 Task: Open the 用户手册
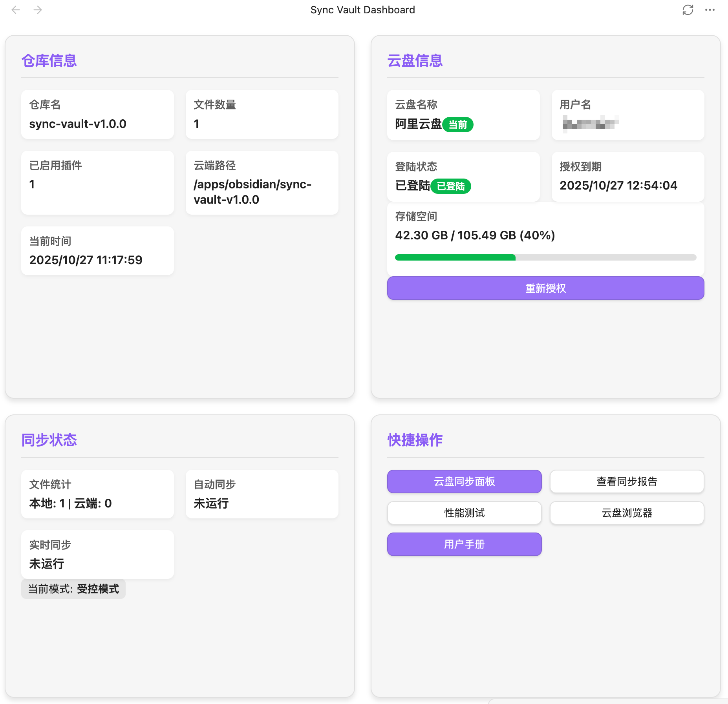(x=464, y=544)
